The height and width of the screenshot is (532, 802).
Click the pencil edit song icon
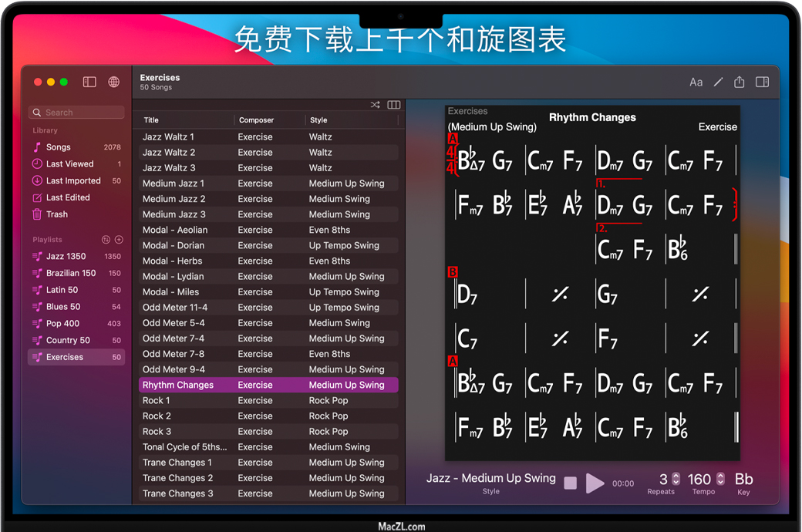718,82
